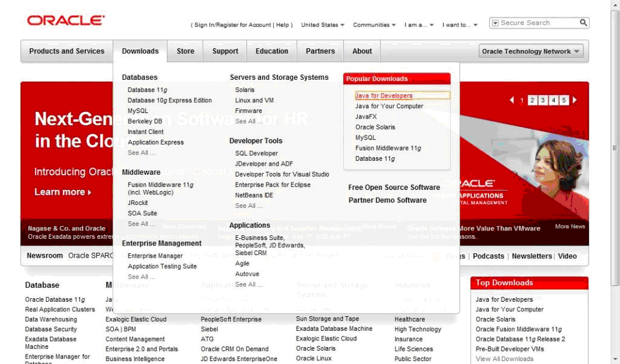The width and height of the screenshot is (620, 364).
Task: Click the search magnifier icon
Action: [x=583, y=23]
